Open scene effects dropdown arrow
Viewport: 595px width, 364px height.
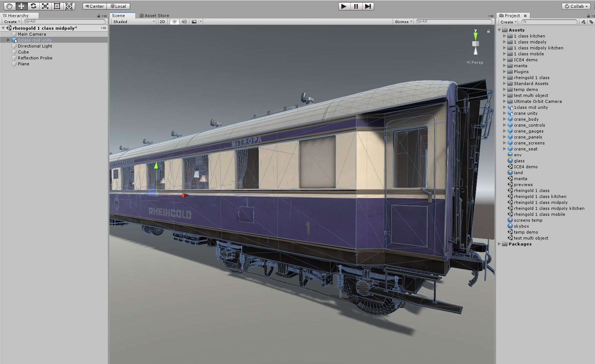tap(200, 22)
